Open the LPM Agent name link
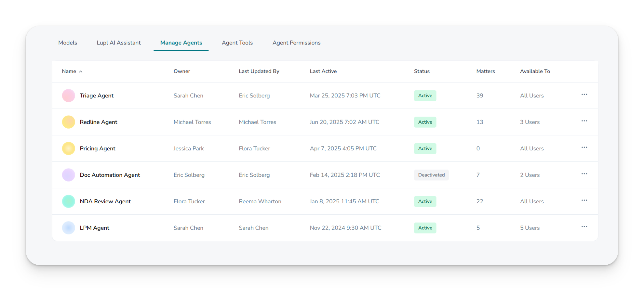644x291 pixels. click(95, 228)
